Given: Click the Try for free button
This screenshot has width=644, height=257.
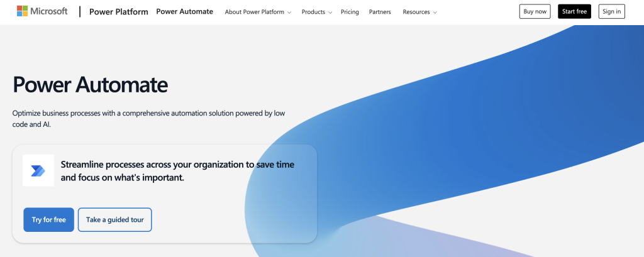Looking at the screenshot, I should (49, 220).
